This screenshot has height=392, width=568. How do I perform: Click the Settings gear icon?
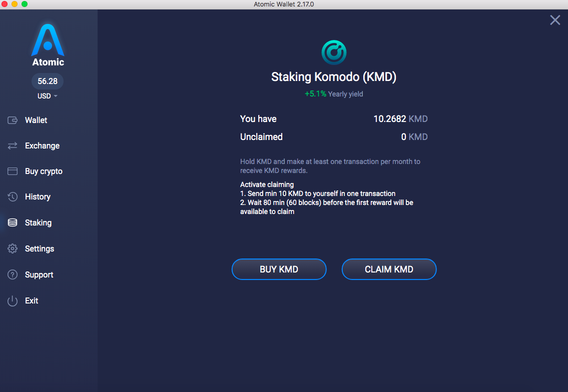tap(13, 248)
